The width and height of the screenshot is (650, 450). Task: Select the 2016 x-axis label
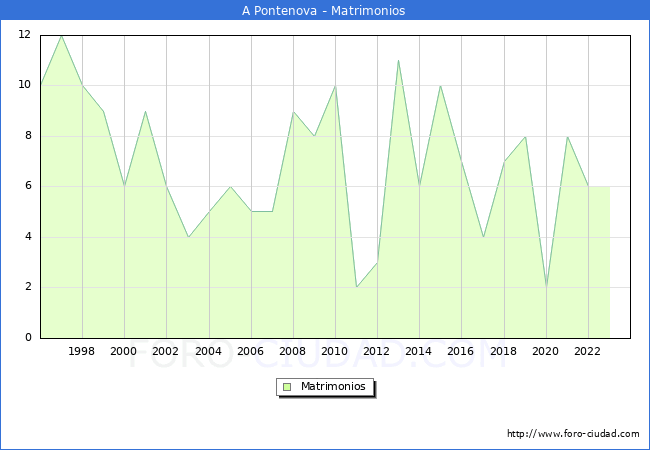click(x=461, y=352)
